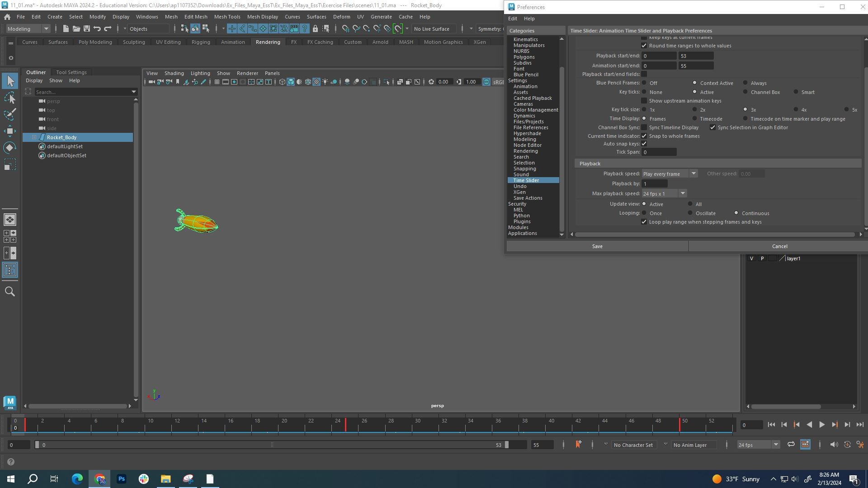The height and width of the screenshot is (488, 868).
Task: Select Time Slider in the Categories list
Action: pyautogui.click(x=526, y=180)
